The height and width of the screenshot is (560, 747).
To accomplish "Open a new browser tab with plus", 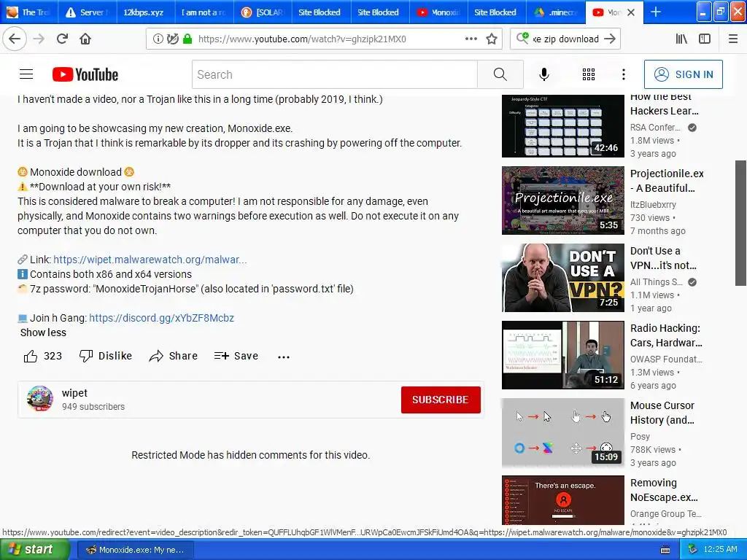I will click(656, 12).
